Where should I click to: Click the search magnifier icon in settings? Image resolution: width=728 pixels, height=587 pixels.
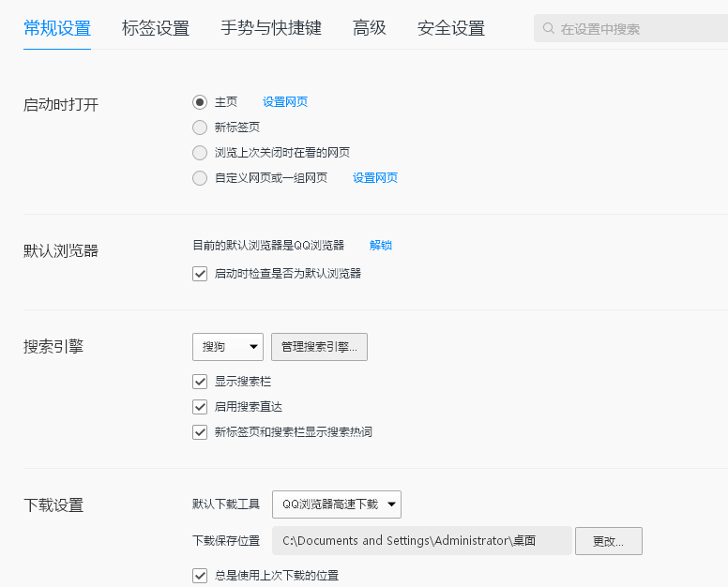pos(548,28)
